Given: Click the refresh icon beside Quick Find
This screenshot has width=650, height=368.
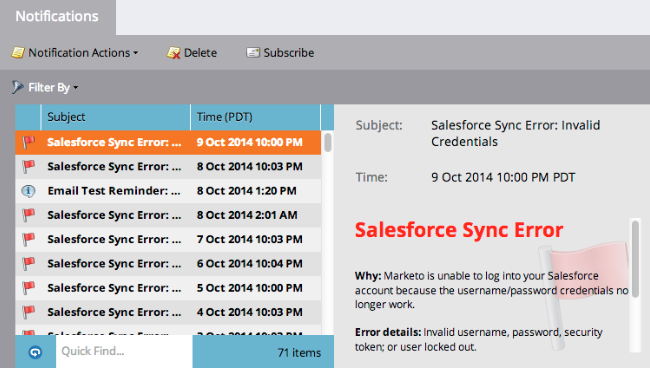Looking at the screenshot, I should coord(35,352).
